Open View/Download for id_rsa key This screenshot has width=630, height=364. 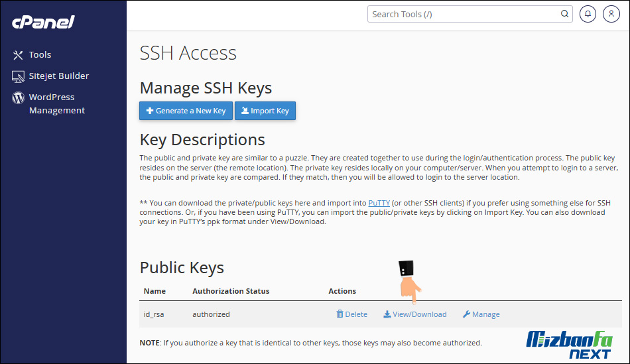(x=415, y=314)
